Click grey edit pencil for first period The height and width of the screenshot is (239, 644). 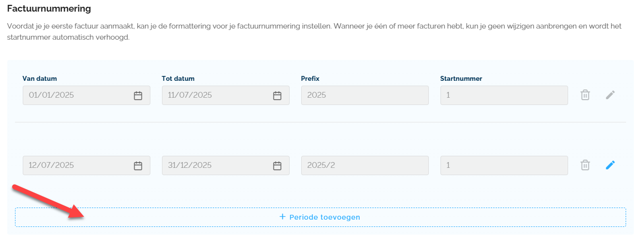[x=610, y=95]
